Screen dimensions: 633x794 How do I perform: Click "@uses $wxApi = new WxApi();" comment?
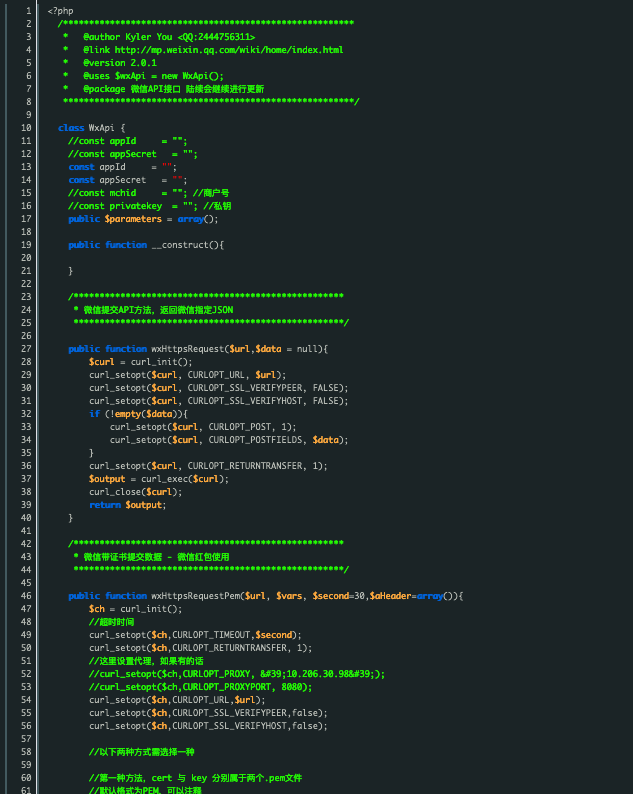153,75
